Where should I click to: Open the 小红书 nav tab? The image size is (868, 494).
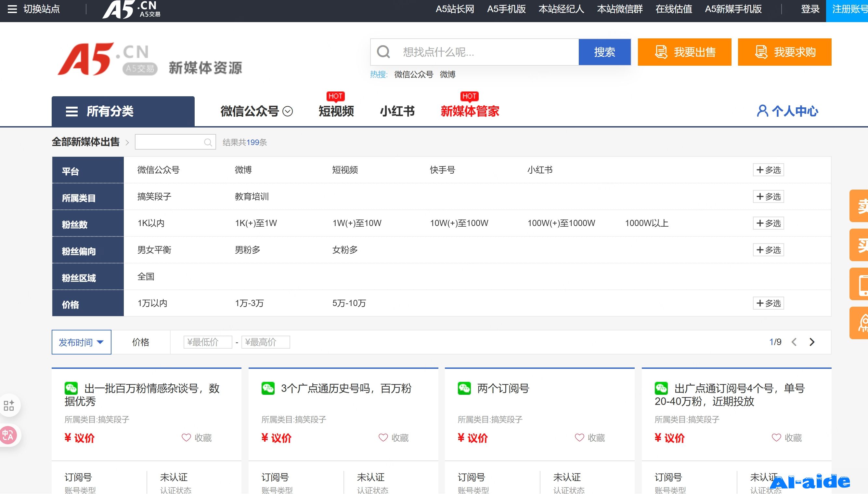(x=397, y=111)
